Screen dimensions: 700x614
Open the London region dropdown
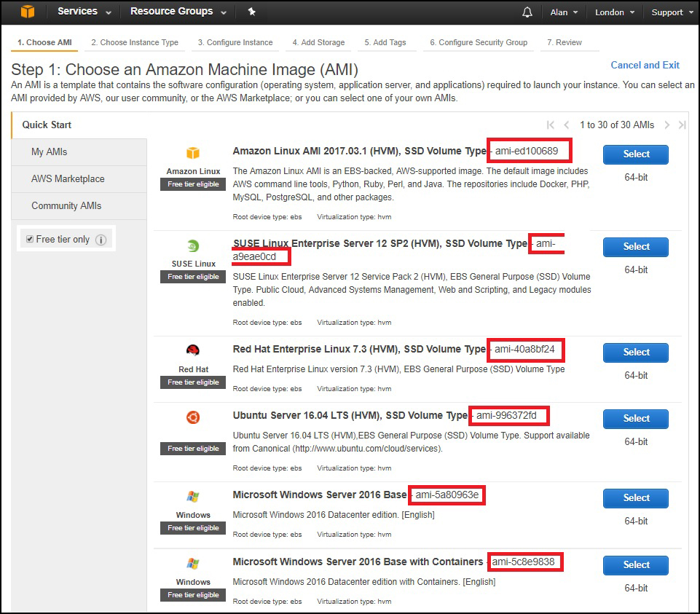615,12
